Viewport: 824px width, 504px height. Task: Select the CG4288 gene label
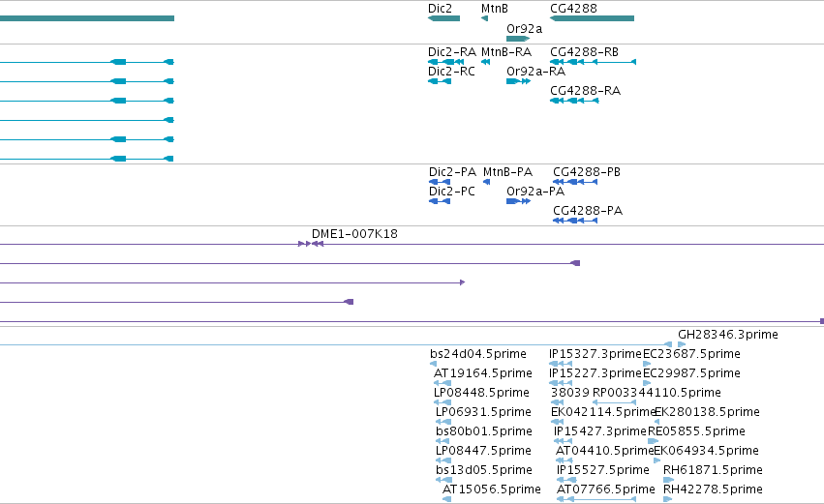click(573, 9)
